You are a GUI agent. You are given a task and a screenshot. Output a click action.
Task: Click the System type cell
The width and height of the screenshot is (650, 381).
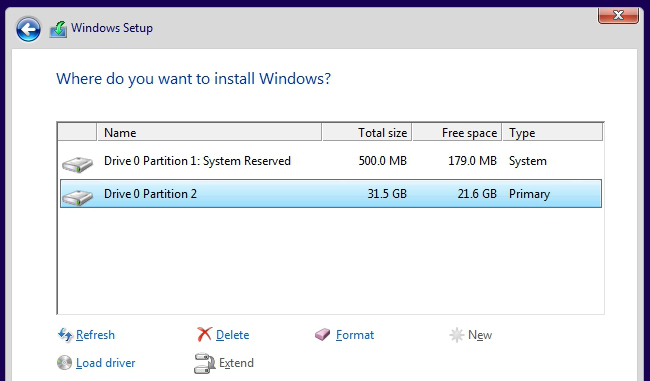[528, 161]
